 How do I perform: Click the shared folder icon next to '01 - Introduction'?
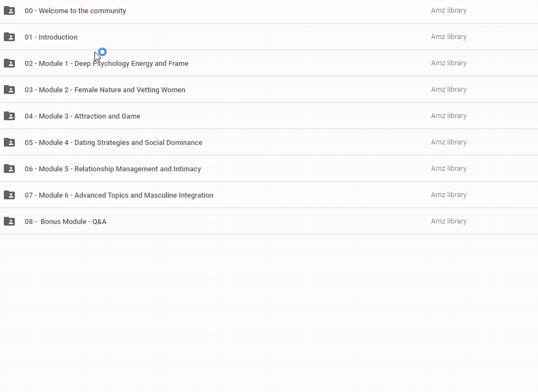9,37
